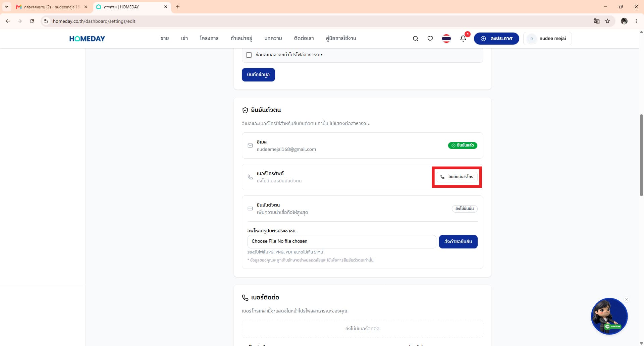Close the chat assistant widget
Screen dimensions: 644x346
click(627, 299)
